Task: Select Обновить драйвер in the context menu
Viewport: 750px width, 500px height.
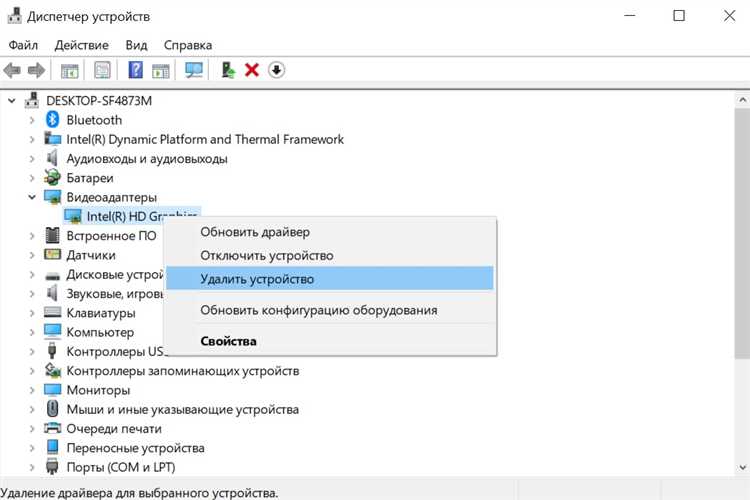Action: coord(255,232)
